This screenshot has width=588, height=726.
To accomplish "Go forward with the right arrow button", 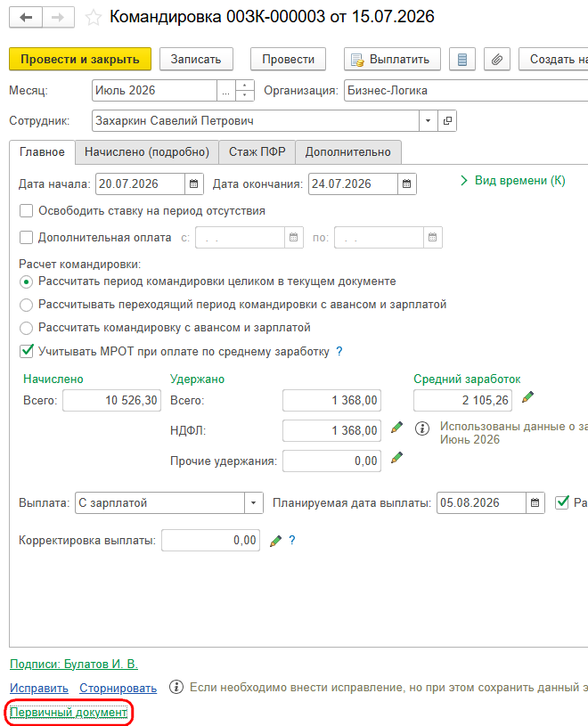I will coord(58,18).
